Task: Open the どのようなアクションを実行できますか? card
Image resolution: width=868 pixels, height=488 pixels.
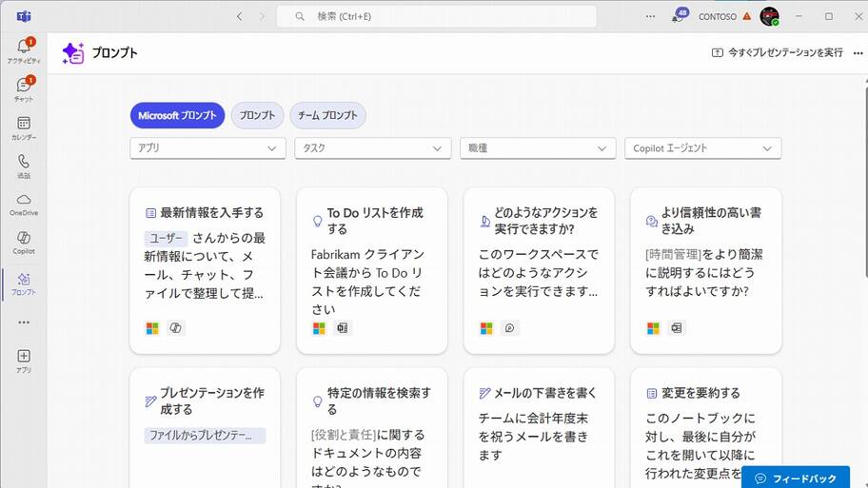Action: click(539, 270)
